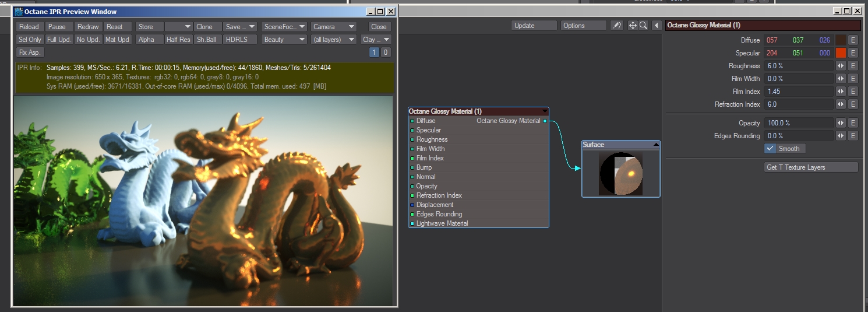Collapse the Surface node preview with its triangle

coord(656,145)
